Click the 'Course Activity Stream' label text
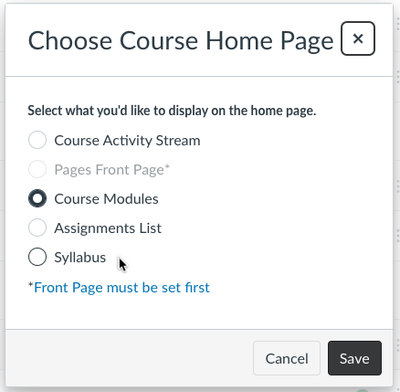The width and height of the screenshot is (400, 392). click(x=127, y=140)
